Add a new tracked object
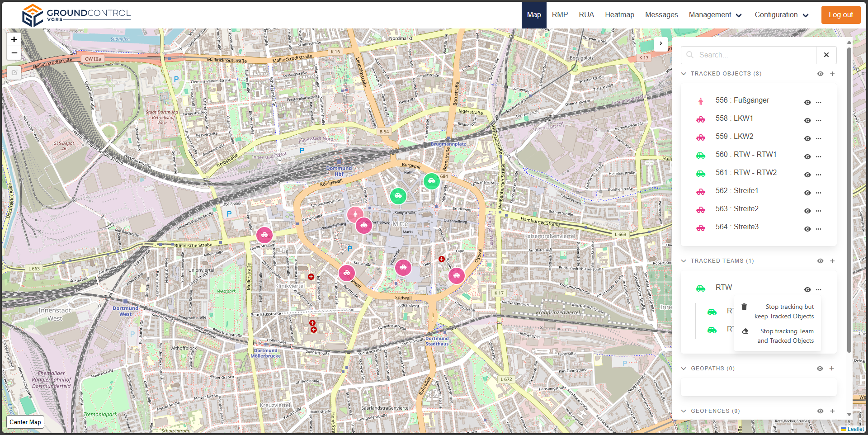This screenshot has width=868, height=435. pyautogui.click(x=832, y=74)
